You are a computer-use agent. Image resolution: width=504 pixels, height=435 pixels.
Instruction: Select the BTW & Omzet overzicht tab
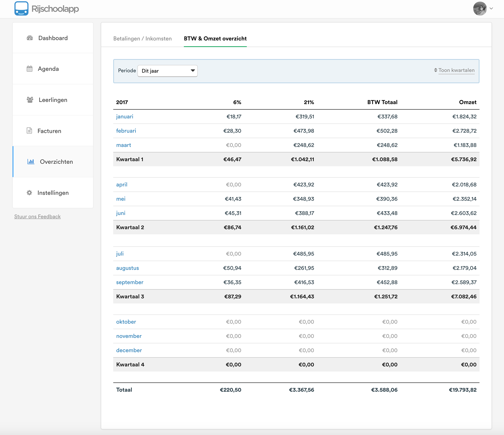(x=215, y=39)
